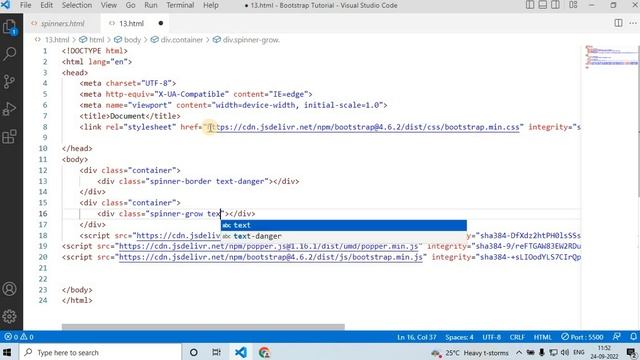Click the code minimap preview

click(x=610, y=57)
